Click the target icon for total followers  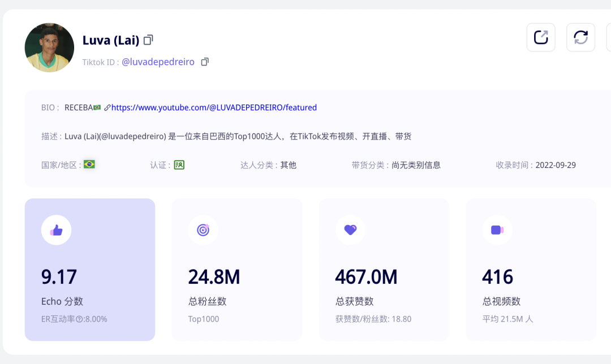203,230
